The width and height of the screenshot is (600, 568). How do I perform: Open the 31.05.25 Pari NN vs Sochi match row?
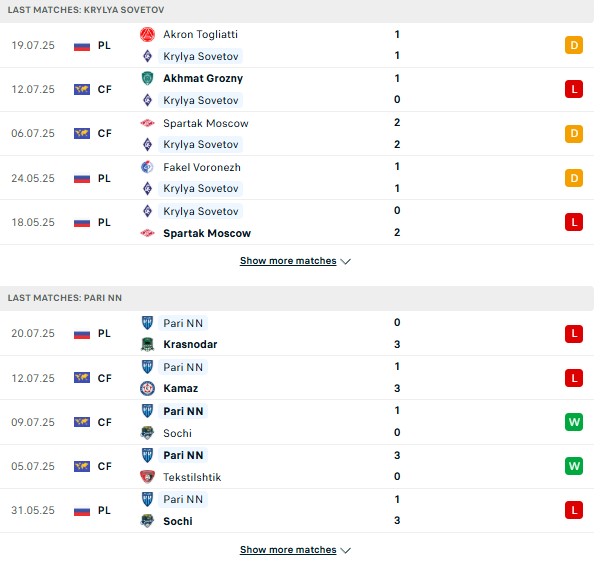(297, 510)
